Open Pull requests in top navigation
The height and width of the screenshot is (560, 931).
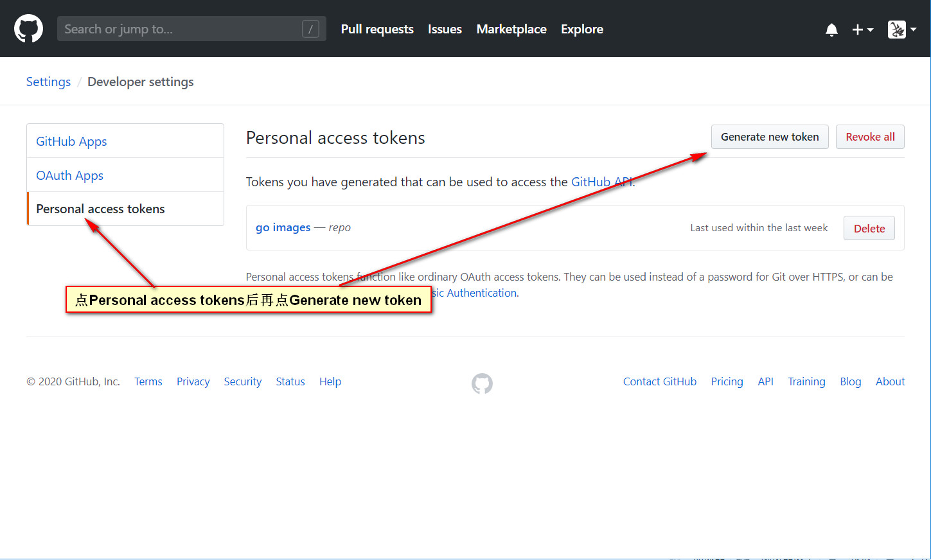coord(377,29)
